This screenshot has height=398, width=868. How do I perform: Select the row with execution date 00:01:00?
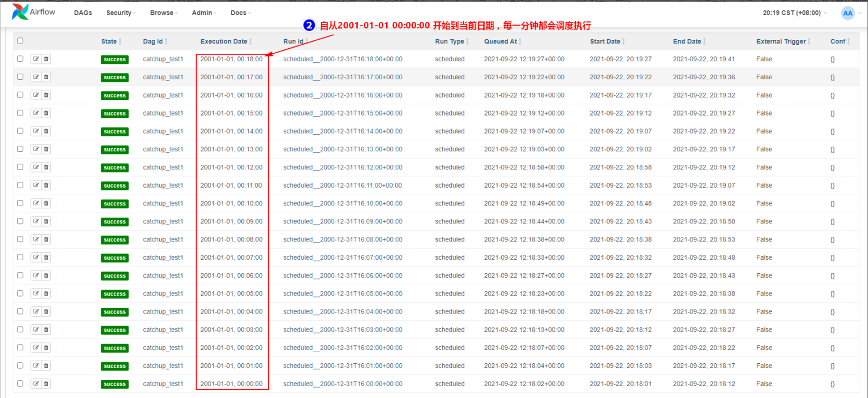[20, 365]
